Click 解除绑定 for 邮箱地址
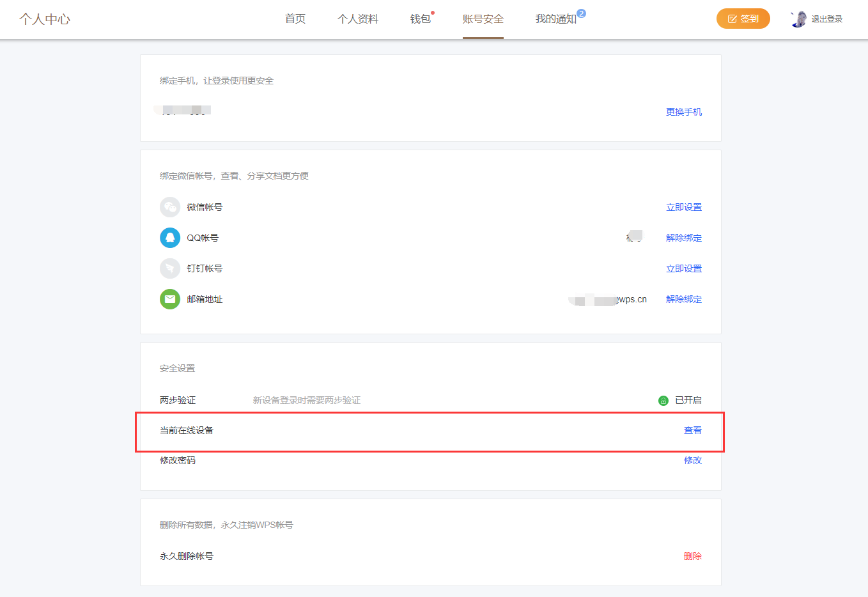Screen dimensions: 868x597 coord(684,299)
